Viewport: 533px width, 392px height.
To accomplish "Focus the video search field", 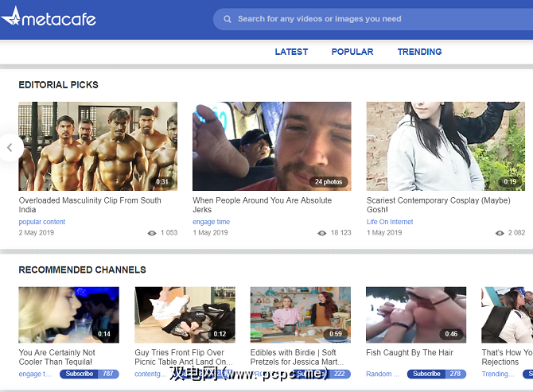I will 366,19.
